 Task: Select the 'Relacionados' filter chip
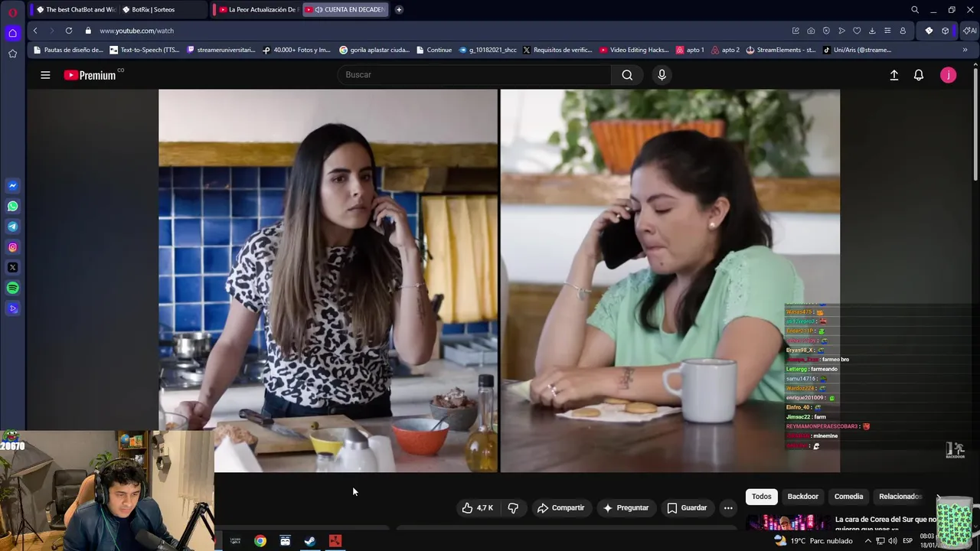click(900, 496)
